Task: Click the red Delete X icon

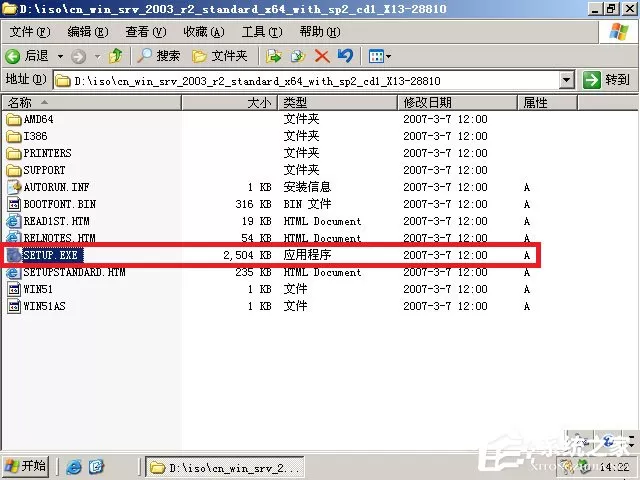Action: pos(322,56)
